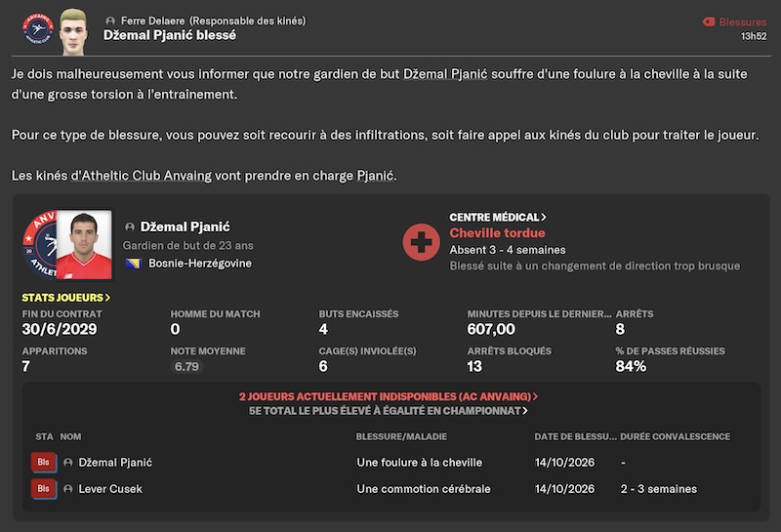Expand Stats Joueurs section
Image resolution: width=781 pixels, height=532 pixels.
(65, 298)
